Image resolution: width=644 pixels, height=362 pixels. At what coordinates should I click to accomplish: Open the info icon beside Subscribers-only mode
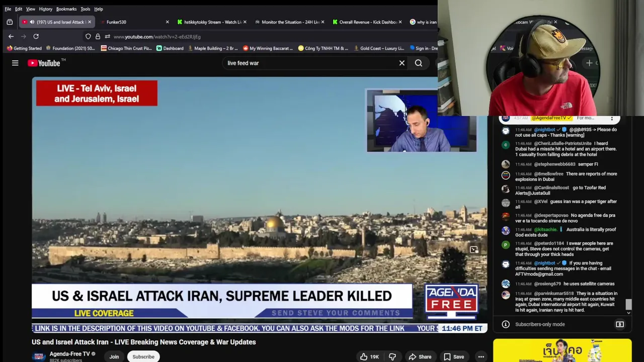pos(506,324)
